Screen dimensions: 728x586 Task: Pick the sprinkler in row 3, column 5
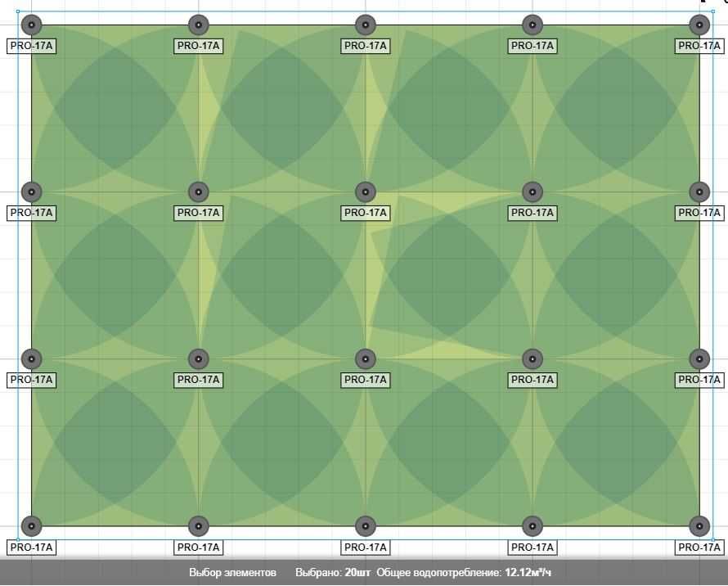click(699, 358)
